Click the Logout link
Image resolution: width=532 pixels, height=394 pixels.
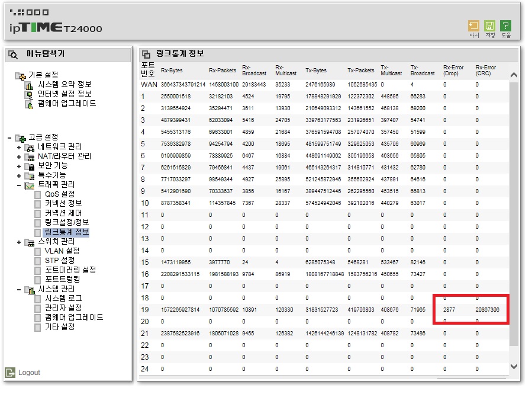[x=29, y=373]
